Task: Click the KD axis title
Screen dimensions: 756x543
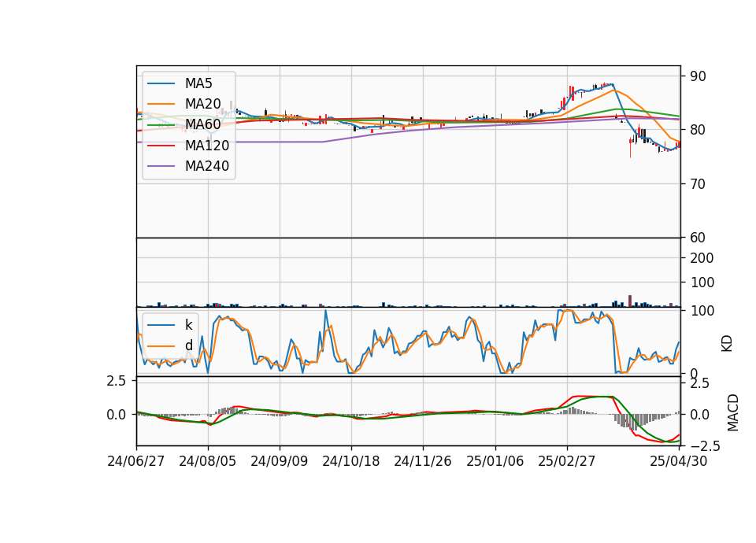Action: point(727,344)
